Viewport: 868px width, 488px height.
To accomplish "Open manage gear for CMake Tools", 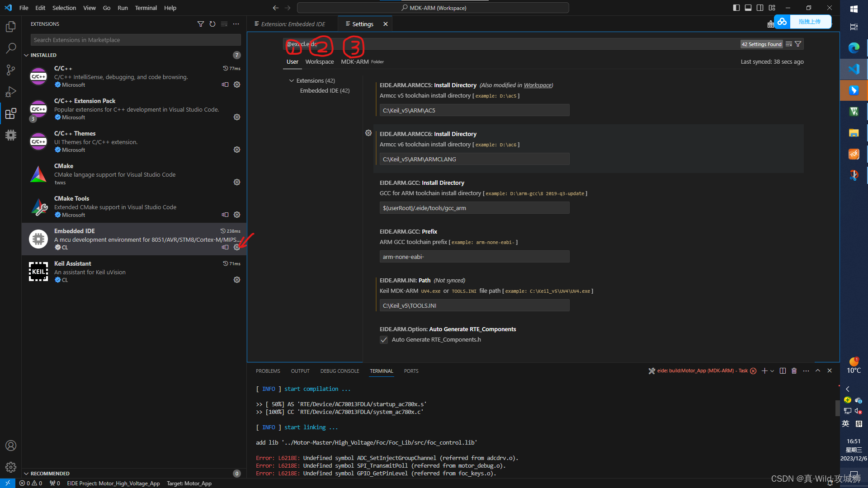I will coord(237,215).
